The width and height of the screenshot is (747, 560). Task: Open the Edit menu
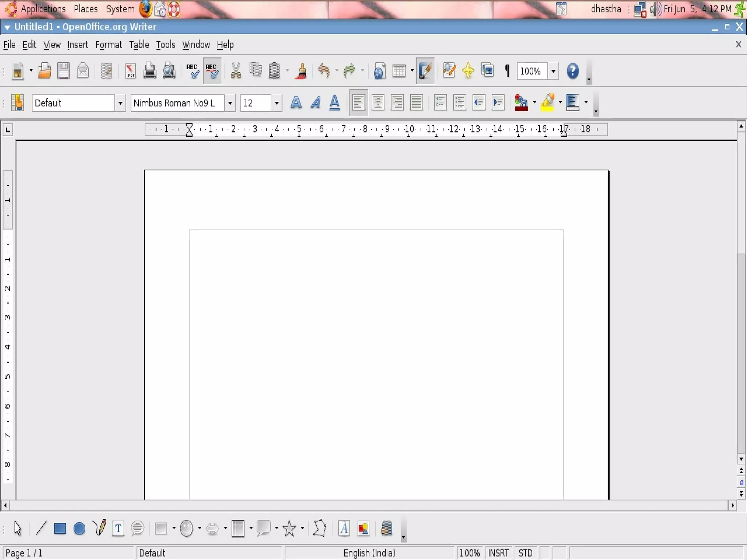click(29, 45)
